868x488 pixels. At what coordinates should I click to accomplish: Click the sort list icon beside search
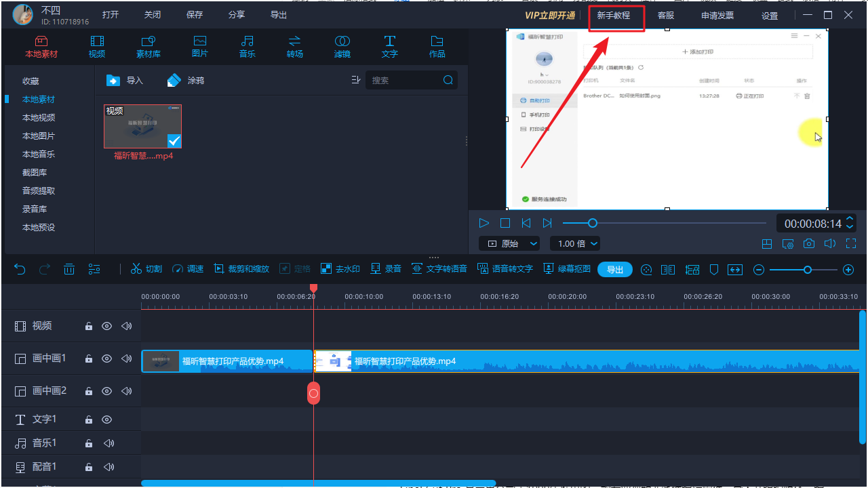pos(356,80)
